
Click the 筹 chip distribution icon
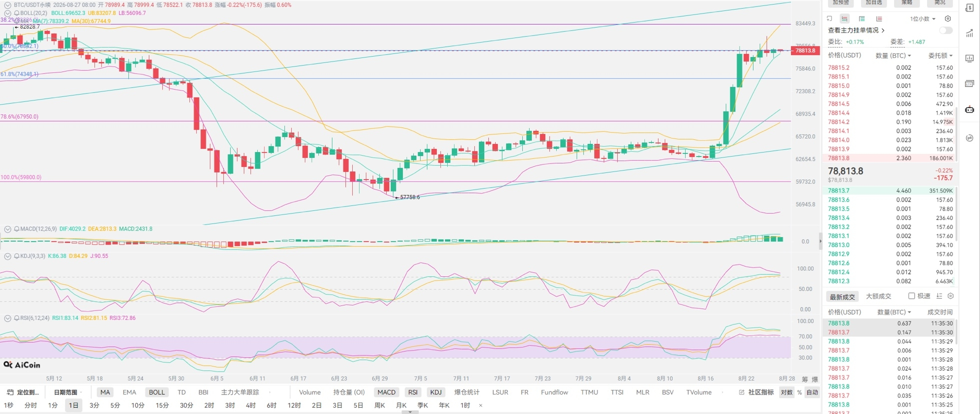(x=805, y=379)
